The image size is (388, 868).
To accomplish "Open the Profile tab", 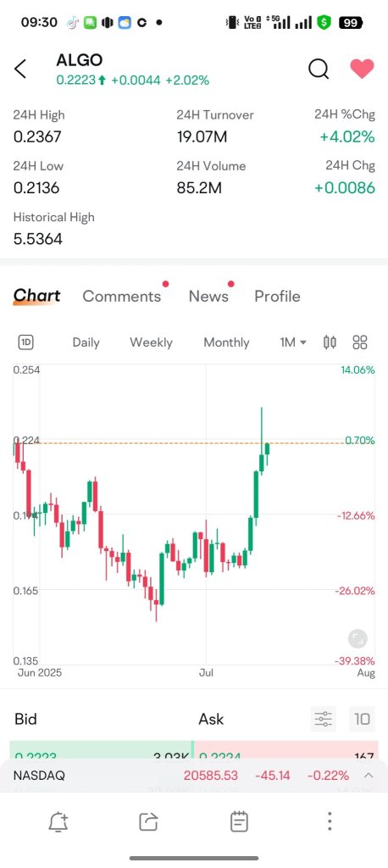I will (x=277, y=296).
